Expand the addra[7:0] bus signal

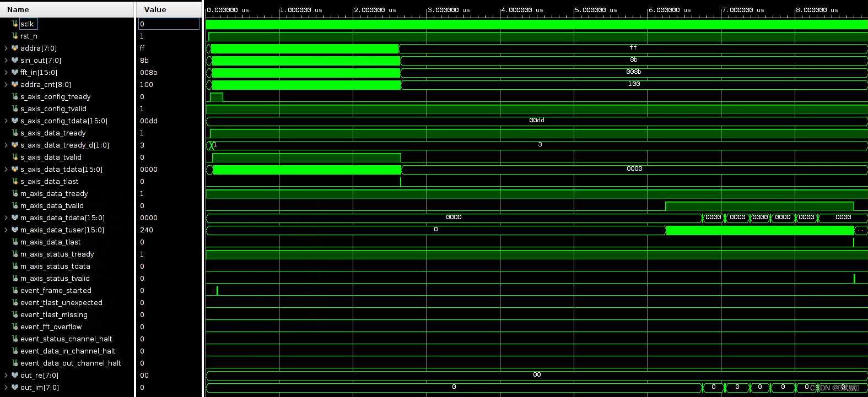[x=6, y=48]
